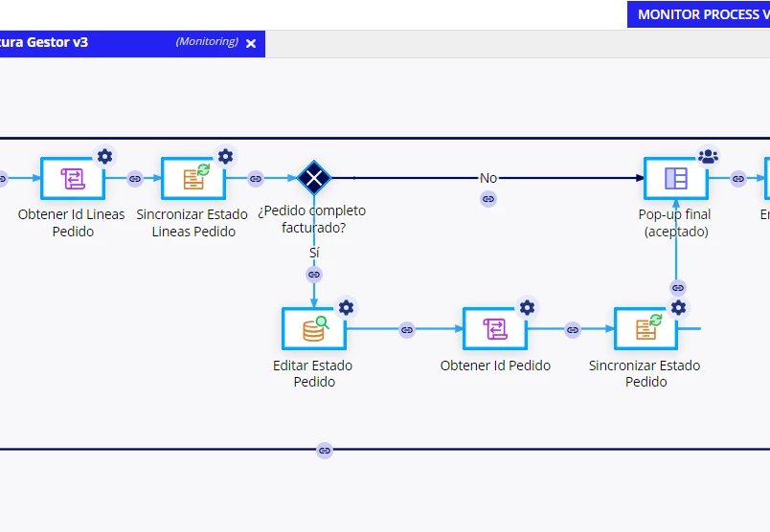Click link icon between Obtener Id Lineas and Sincronizar Lineas
The image size is (770, 532).
click(135, 179)
